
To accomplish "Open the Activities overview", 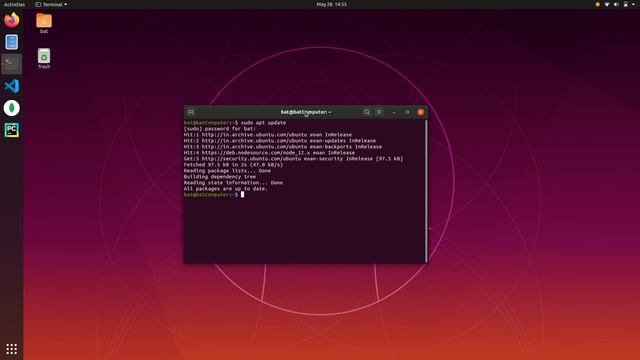I will pos(14,4).
